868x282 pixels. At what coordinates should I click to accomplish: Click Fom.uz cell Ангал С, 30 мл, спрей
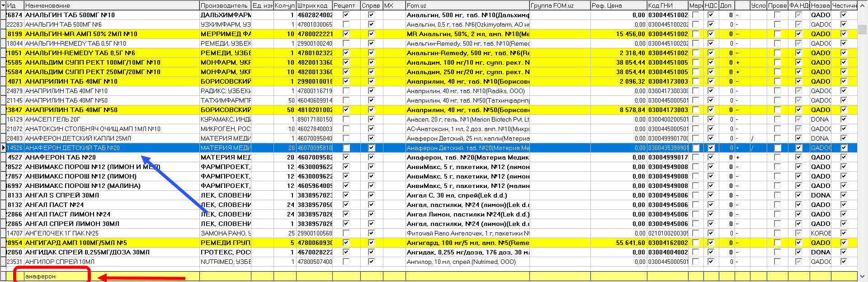468,195
